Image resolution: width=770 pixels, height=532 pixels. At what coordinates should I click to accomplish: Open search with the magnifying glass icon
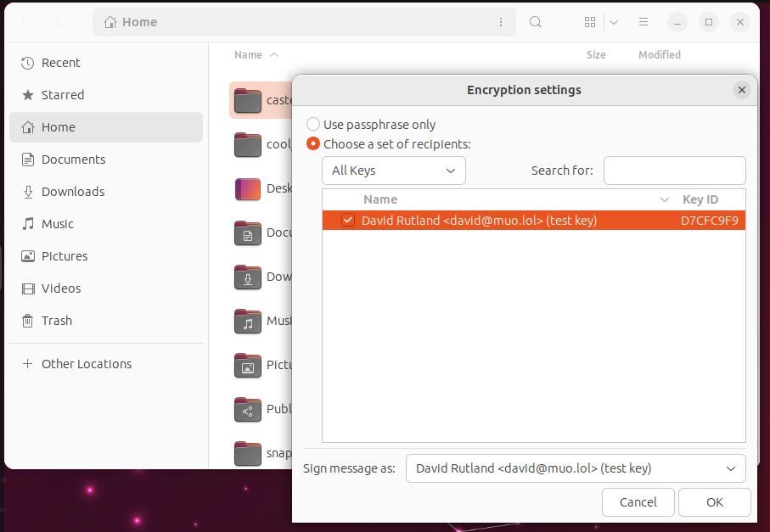point(535,22)
